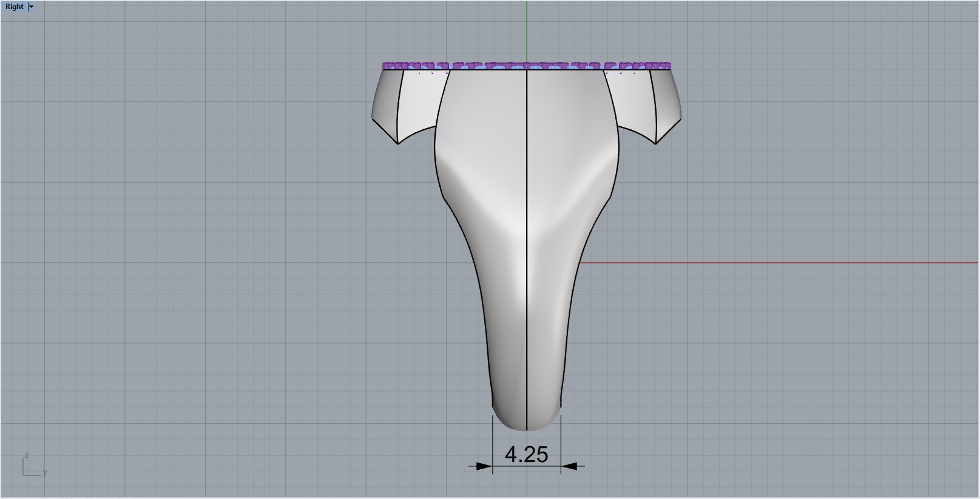Select the 4.25 dimension text

pos(526,454)
